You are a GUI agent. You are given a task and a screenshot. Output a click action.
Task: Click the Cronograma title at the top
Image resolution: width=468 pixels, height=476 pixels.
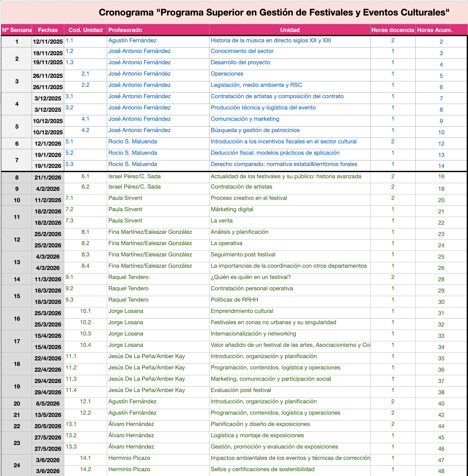[274, 13]
